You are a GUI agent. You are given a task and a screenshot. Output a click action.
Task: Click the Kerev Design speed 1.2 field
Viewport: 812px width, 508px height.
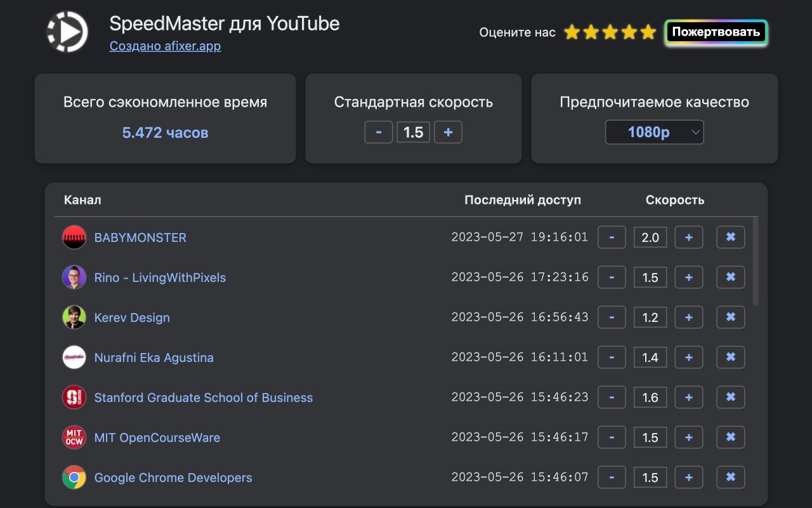[x=650, y=317]
